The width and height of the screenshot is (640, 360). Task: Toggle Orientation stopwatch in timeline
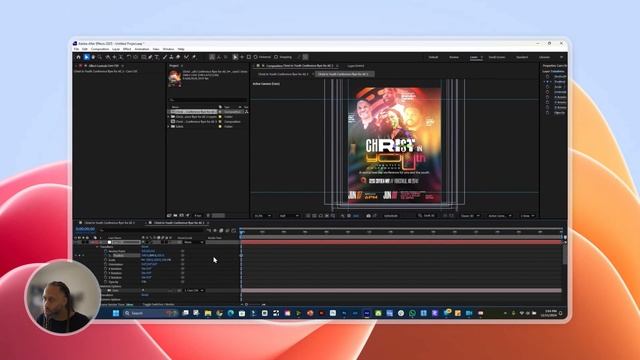(106, 264)
